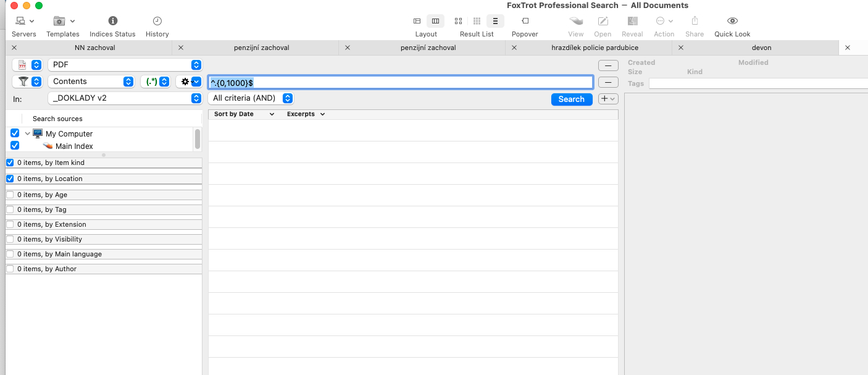Open the search History
Viewport: 868px width, 375px height.
[x=157, y=21]
